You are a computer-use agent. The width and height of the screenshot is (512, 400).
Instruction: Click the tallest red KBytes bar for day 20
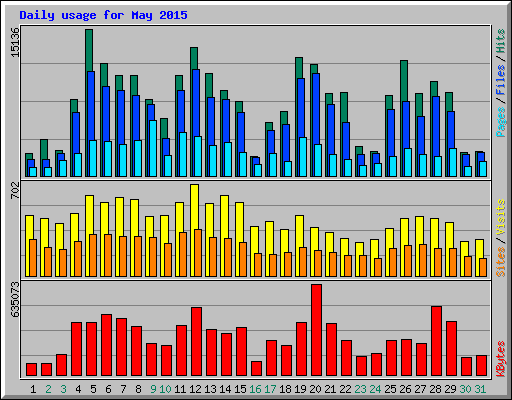pyautogui.click(x=316, y=330)
